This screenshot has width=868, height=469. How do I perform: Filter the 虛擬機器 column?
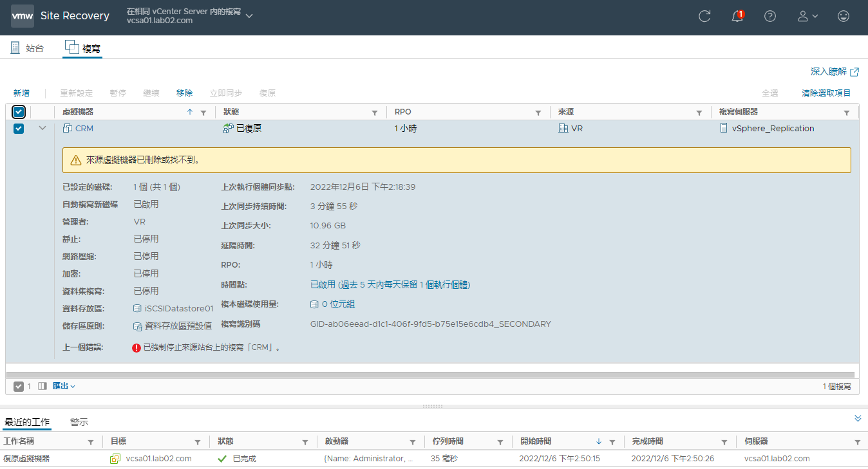click(203, 113)
